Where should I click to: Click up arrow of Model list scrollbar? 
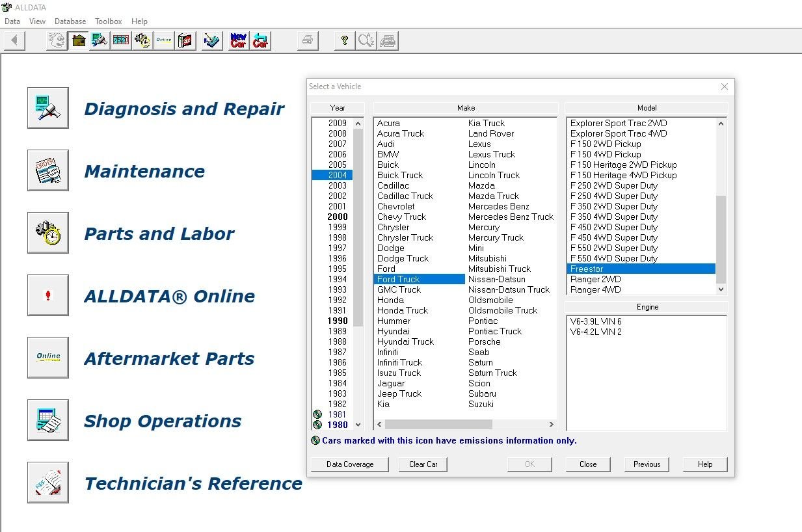pyautogui.click(x=721, y=124)
